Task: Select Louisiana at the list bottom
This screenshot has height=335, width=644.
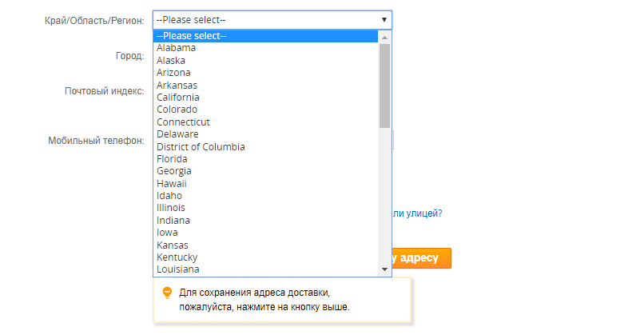Action: [x=177, y=269]
